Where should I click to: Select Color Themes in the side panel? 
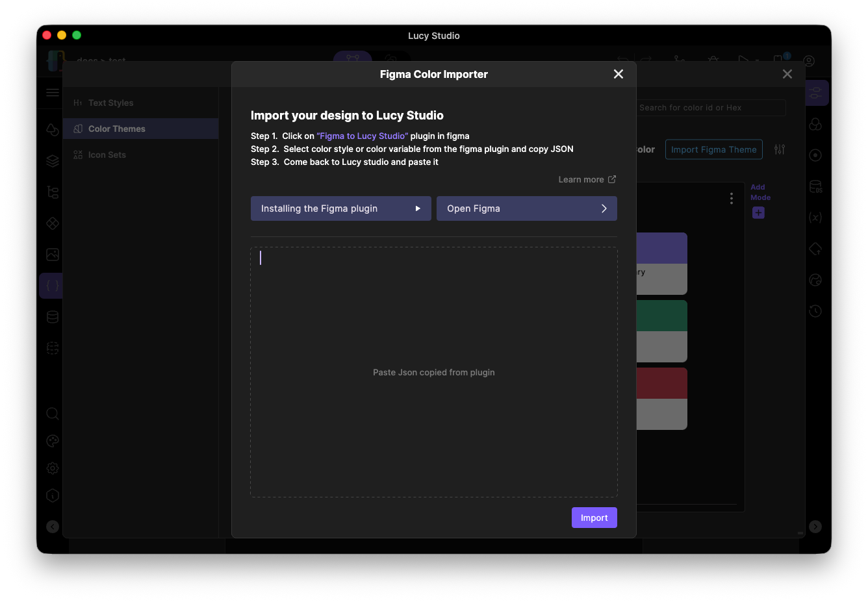click(x=140, y=129)
